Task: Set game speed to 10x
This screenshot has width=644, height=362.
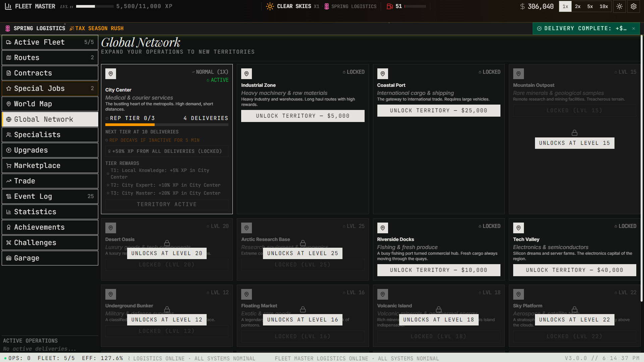Action: click(x=604, y=6)
